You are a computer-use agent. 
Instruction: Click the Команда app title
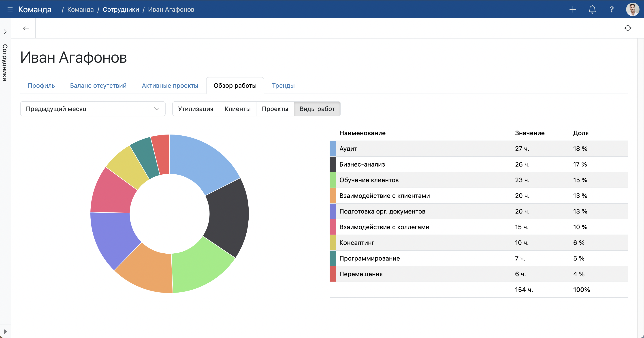point(35,9)
